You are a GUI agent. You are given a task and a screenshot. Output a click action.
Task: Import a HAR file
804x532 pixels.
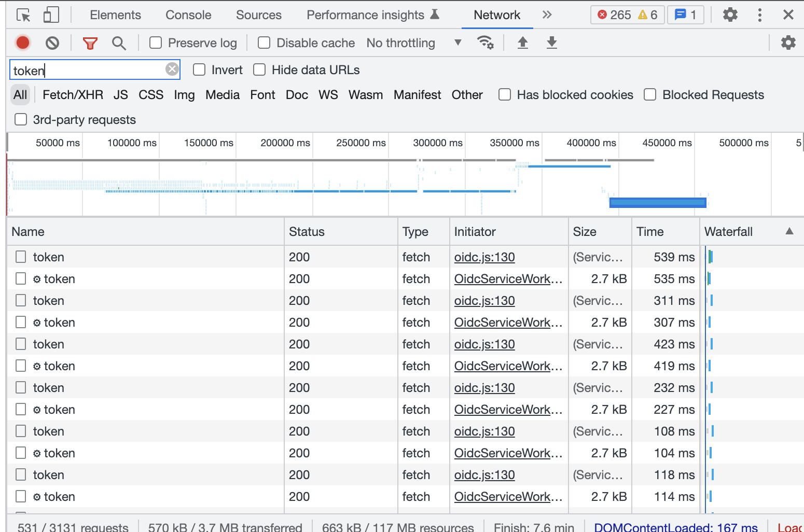522,43
